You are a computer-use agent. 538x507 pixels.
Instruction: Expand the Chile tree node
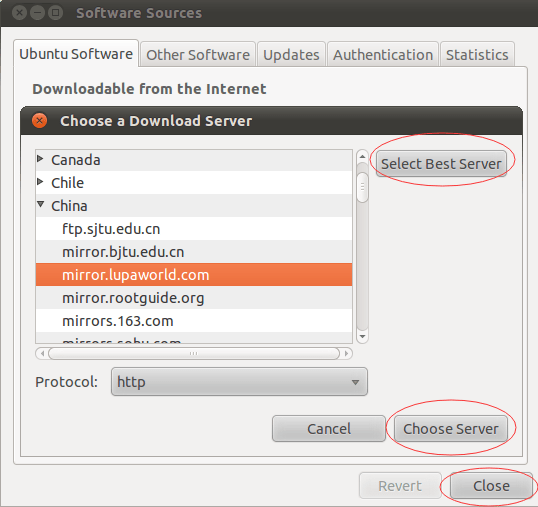[x=40, y=181]
